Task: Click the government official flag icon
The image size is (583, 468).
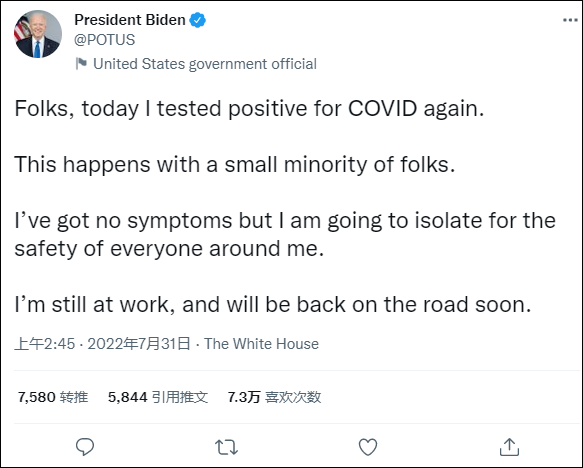Action: [x=81, y=64]
